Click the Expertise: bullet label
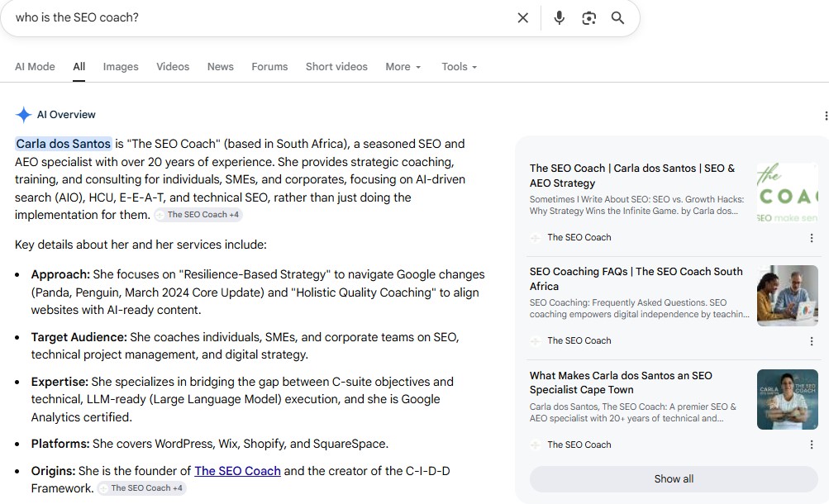Image resolution: width=829 pixels, height=504 pixels. 60,382
